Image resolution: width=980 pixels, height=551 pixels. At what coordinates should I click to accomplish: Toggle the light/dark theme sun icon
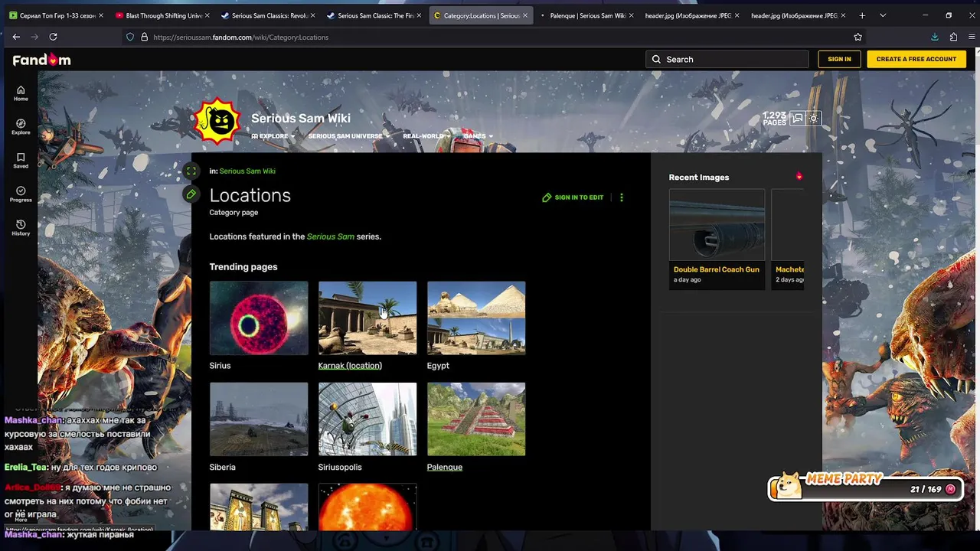813,118
